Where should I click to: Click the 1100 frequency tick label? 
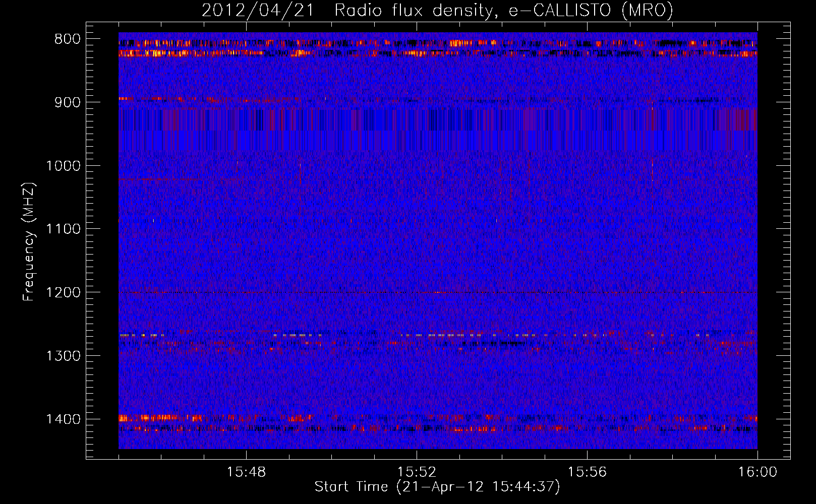pos(63,229)
